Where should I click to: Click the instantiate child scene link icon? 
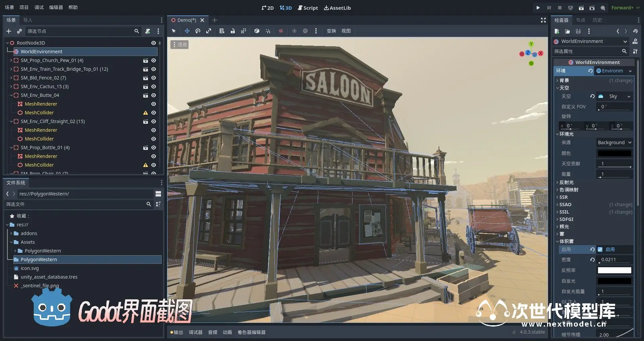(19, 31)
